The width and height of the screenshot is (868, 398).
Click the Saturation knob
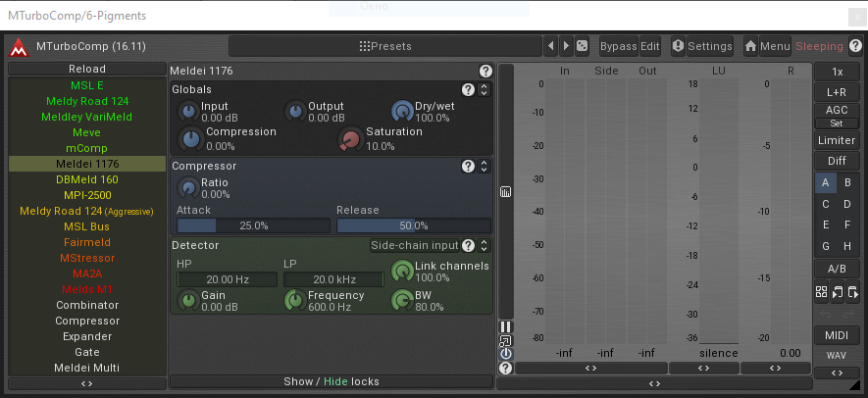[x=350, y=139]
